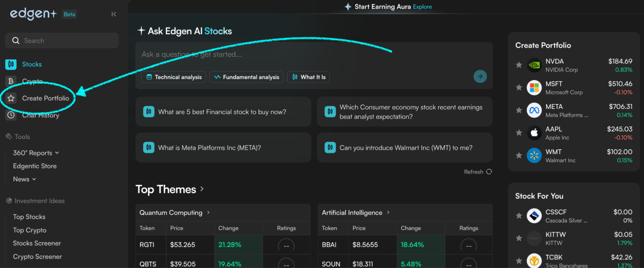Collapse the sidebar with the arrow icon
644x268 pixels.
pyautogui.click(x=113, y=14)
